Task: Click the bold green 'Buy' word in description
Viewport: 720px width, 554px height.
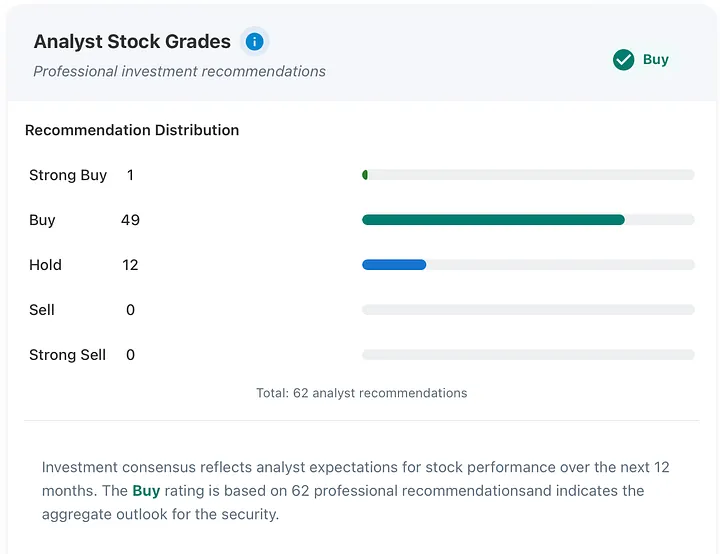Action: (146, 491)
